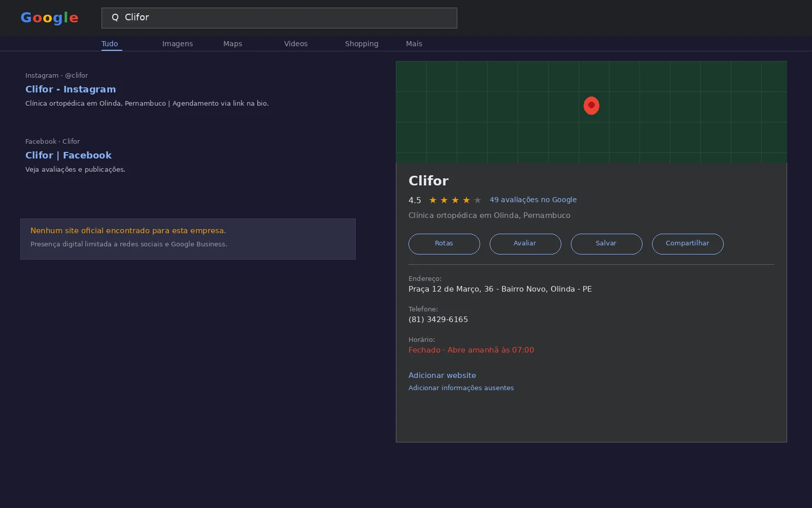Image resolution: width=812 pixels, height=508 pixels.
Task: Focus the search box containing Clifor
Action: pyautogui.click(x=279, y=18)
